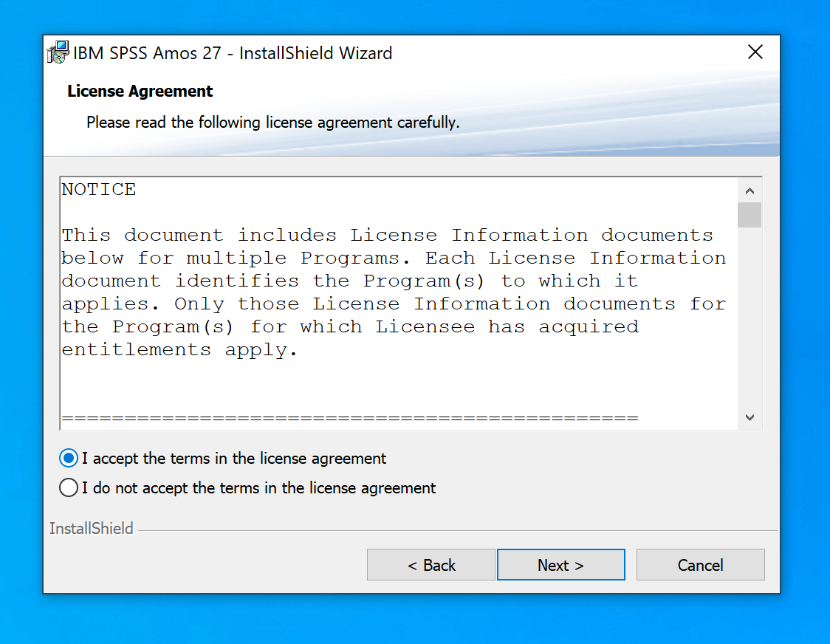The height and width of the screenshot is (644, 830).
Task: Click the "IBM SPSS Amos 27" window title text
Action: 233,53
